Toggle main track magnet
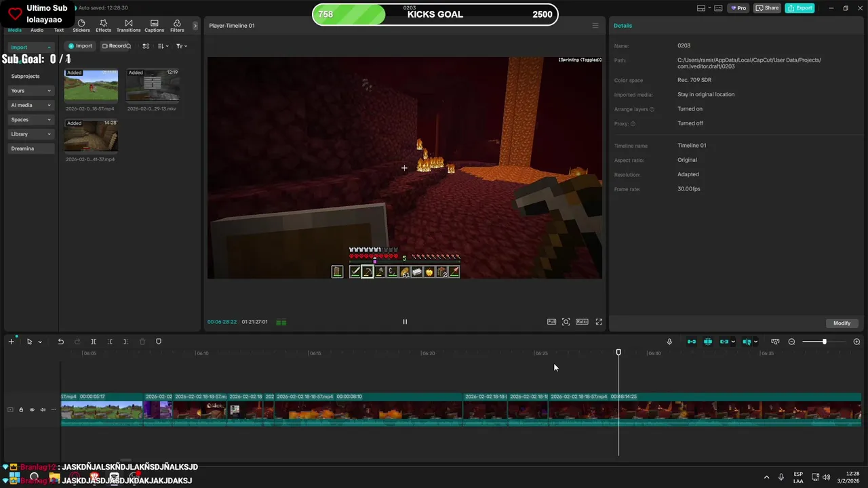Screen dimensions: 868x488 (x=692, y=342)
